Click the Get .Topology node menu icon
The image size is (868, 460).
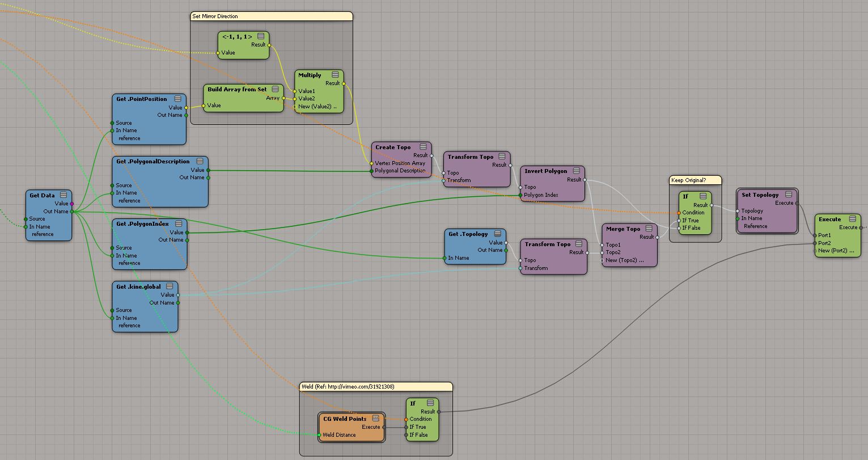pos(497,234)
